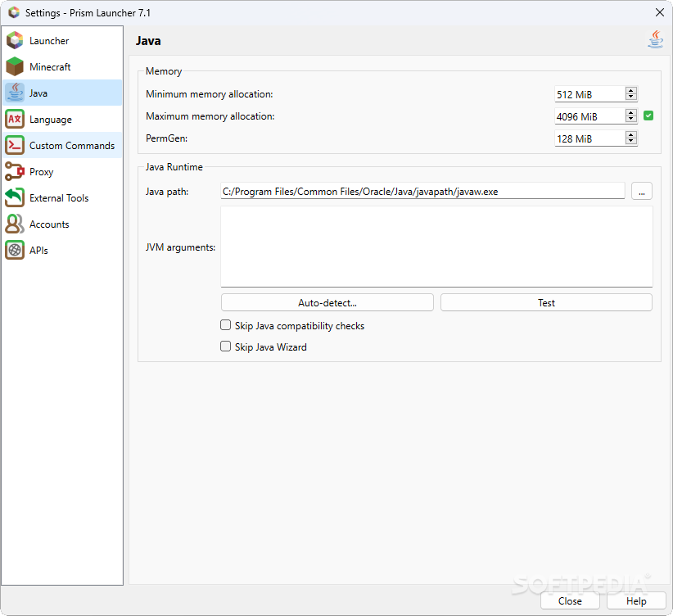Open the Minecraft settings page
Screen dimensions: 673x616
(x=62, y=67)
